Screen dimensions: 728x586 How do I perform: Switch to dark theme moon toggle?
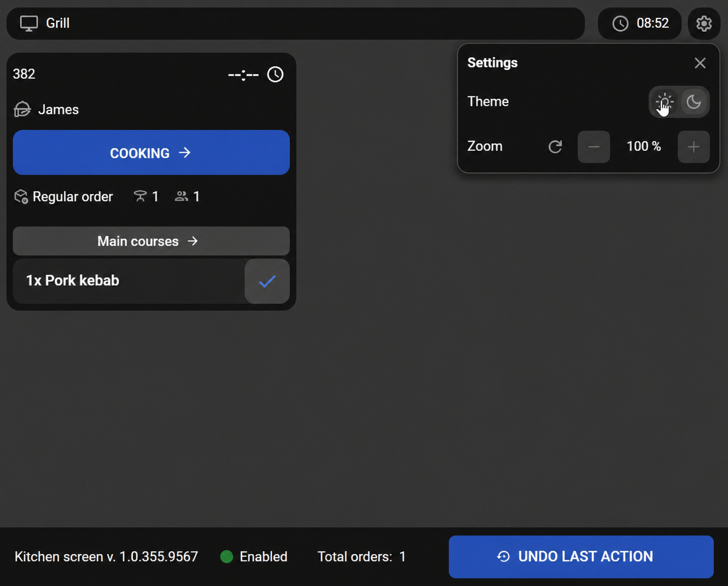[x=694, y=102]
